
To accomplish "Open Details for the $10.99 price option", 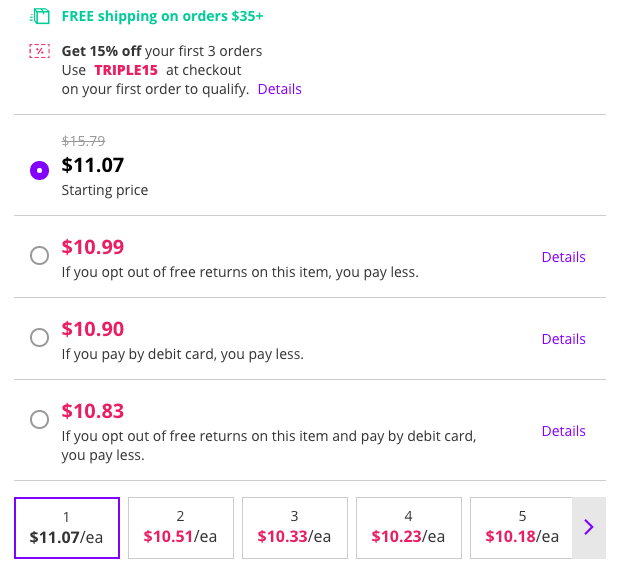I will pos(563,257).
